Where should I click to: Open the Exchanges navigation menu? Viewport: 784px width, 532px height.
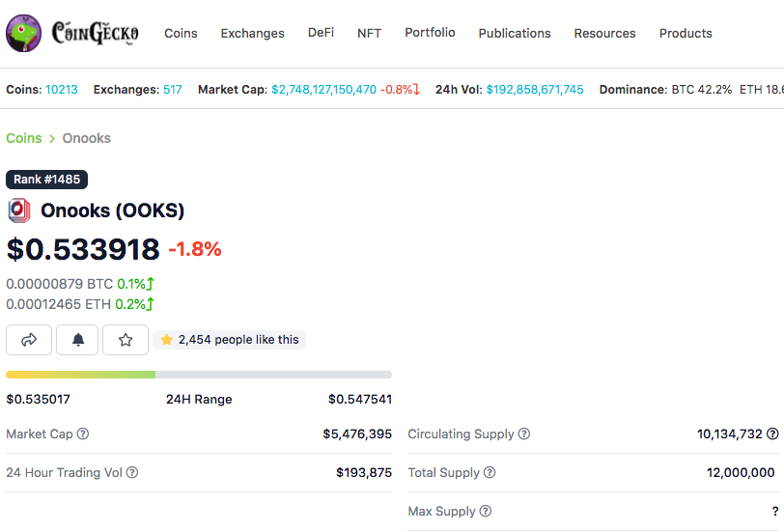coord(253,33)
